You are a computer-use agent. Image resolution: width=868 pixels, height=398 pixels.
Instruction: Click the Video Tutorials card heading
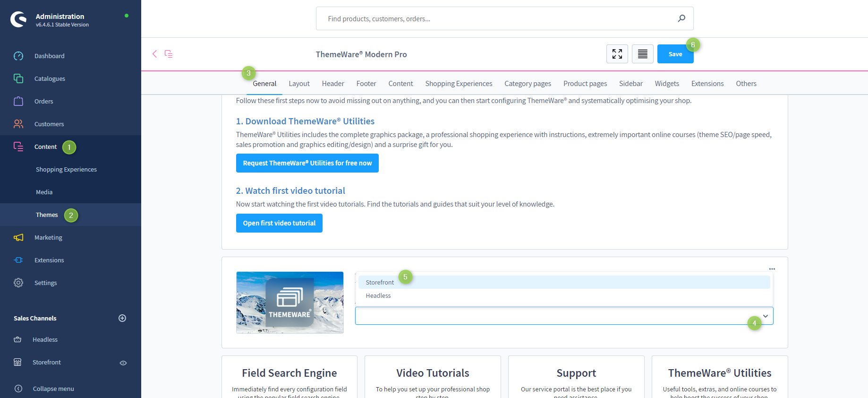tap(433, 373)
